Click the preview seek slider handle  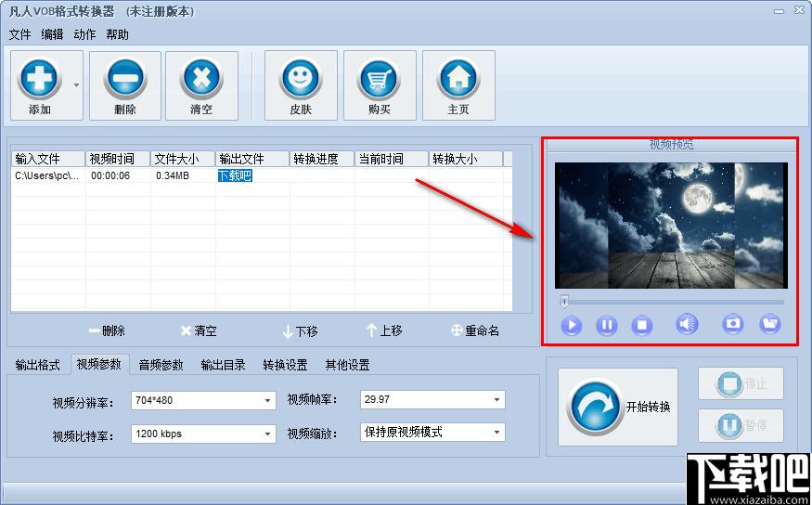click(565, 301)
